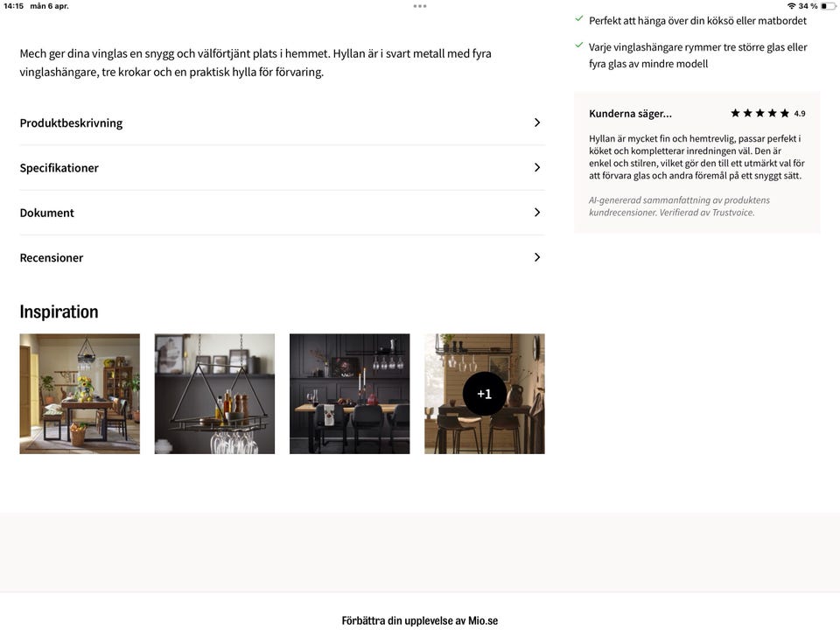Tap the fifth star next to 4.9
Image resolution: width=840 pixels, height=630 pixels.
pos(783,113)
